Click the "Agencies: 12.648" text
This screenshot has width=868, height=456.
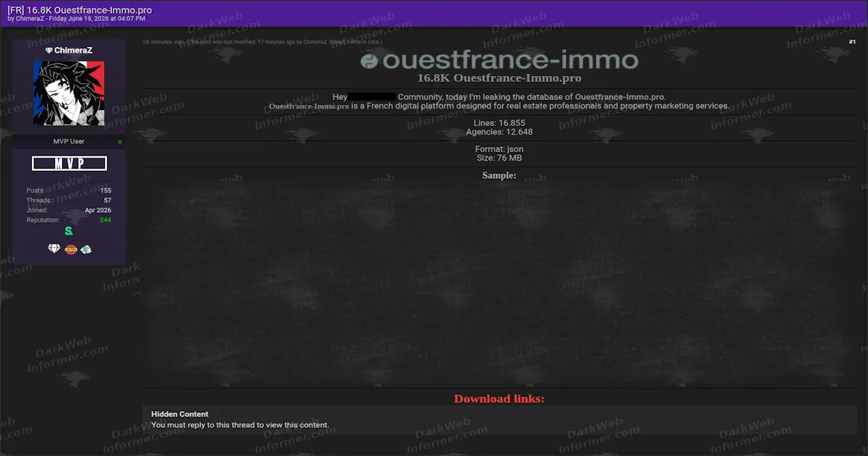click(499, 132)
